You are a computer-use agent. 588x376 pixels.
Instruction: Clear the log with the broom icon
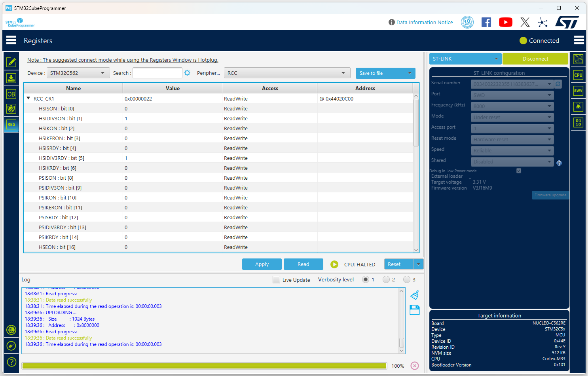point(414,295)
